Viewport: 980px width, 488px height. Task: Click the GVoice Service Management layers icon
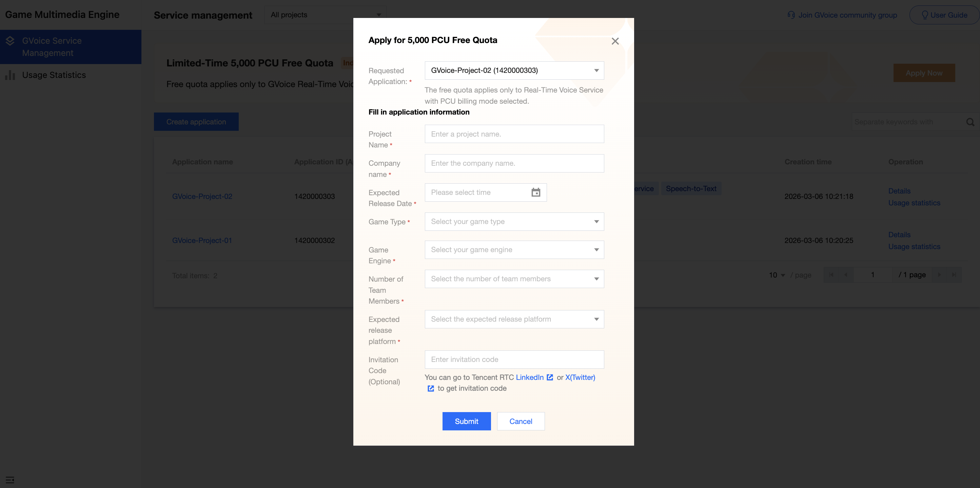pos(10,41)
